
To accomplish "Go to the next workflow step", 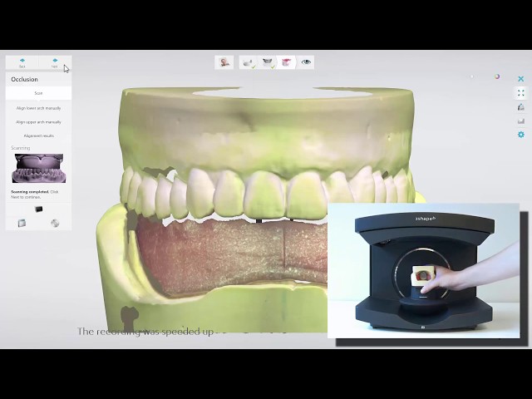I will 55,62.
